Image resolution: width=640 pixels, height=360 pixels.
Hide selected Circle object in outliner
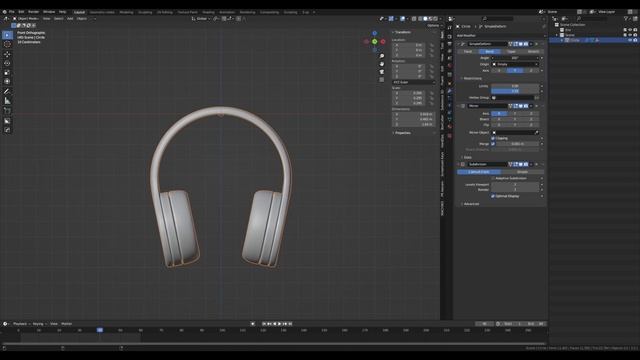pos(630,40)
